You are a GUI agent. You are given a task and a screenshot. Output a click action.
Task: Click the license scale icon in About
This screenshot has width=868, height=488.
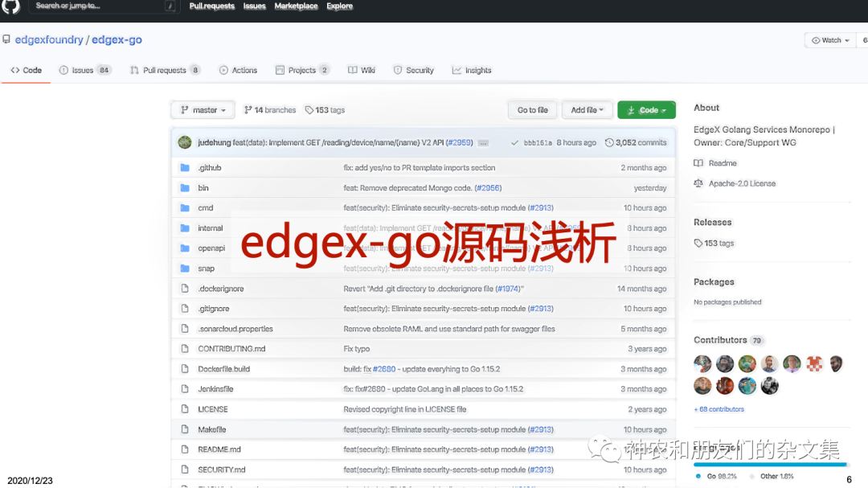(698, 183)
